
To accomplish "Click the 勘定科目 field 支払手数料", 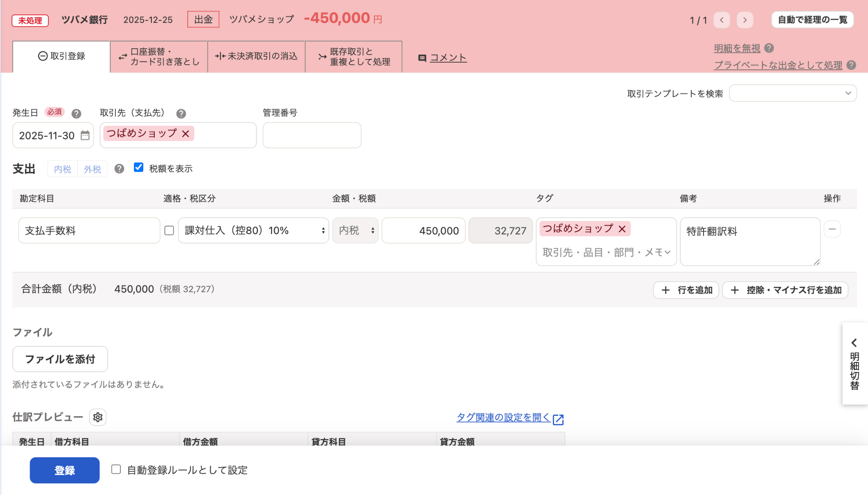I will tap(89, 230).
